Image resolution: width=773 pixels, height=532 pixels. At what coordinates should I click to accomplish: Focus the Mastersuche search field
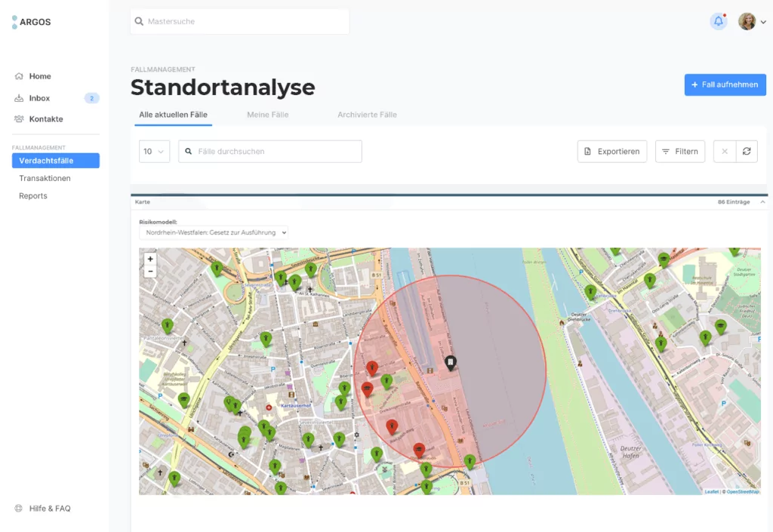pyautogui.click(x=239, y=22)
